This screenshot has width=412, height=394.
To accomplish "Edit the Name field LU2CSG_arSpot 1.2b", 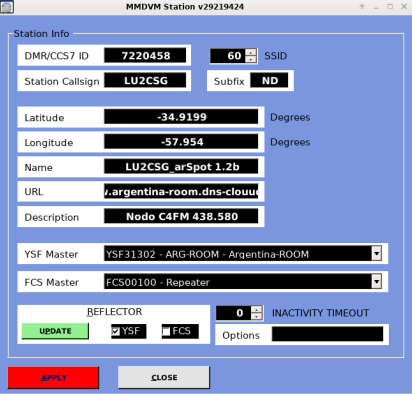I will 181,167.
